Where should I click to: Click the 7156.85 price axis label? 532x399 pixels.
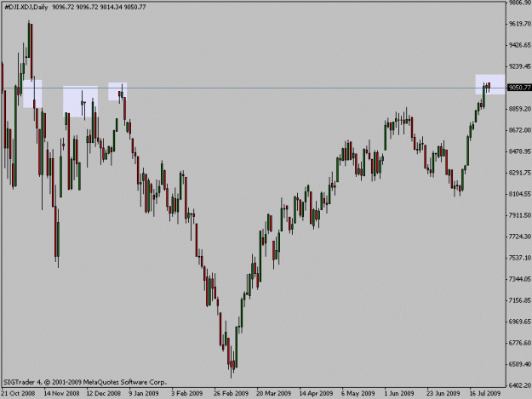click(x=519, y=300)
